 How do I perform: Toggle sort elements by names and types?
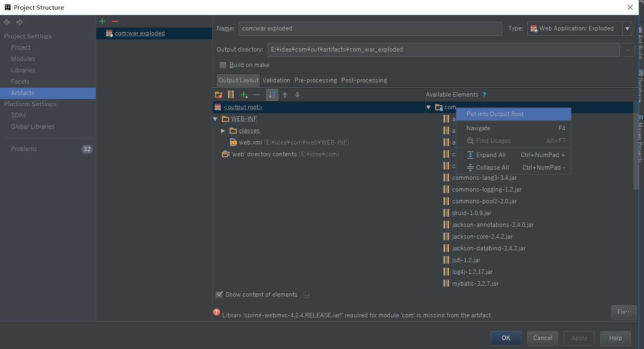point(272,95)
